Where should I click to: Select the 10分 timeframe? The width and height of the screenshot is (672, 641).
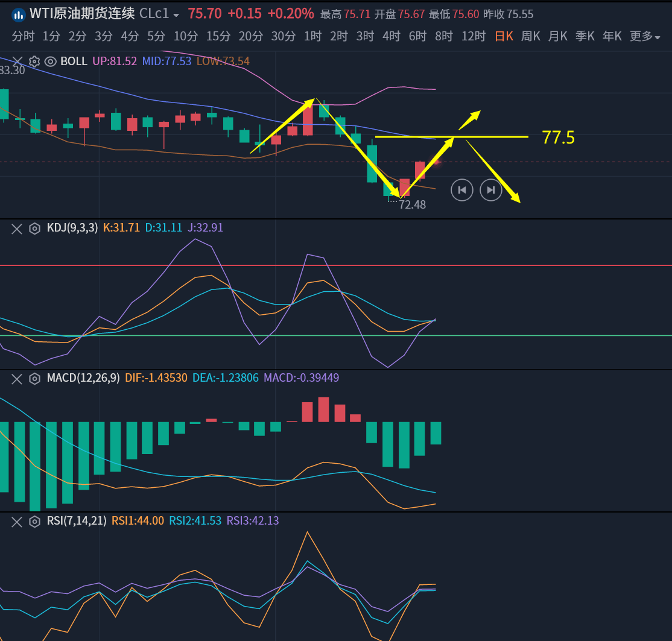coord(186,36)
